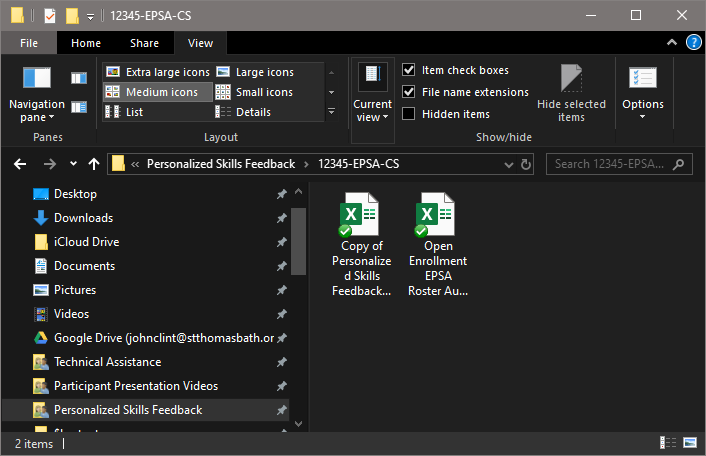Switch to large thumbnails view in status bar

click(690, 443)
